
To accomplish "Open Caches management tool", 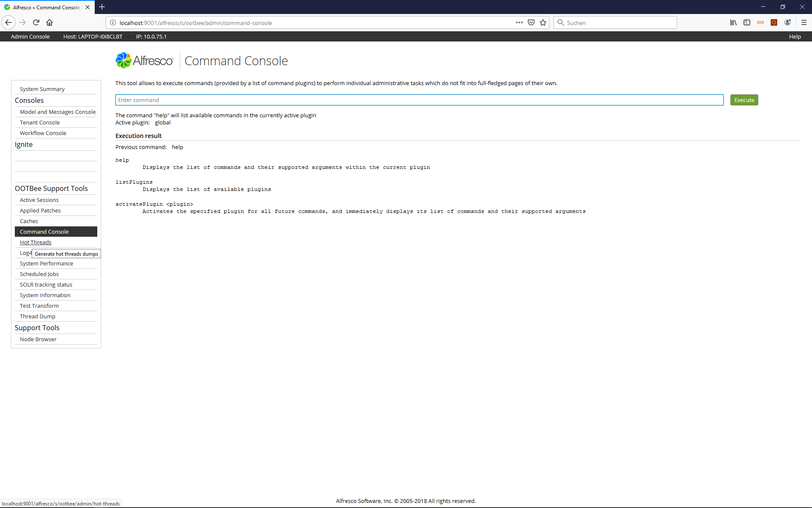I will pos(29,221).
